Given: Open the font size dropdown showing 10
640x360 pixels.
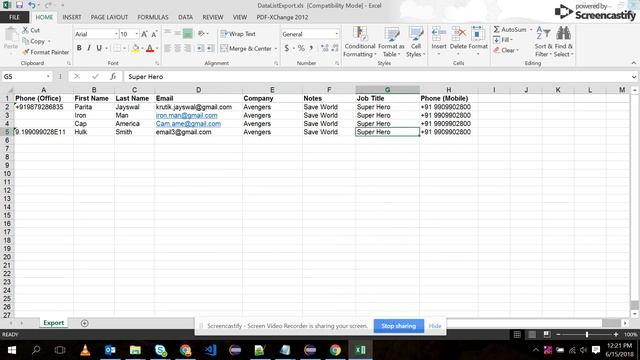Looking at the screenshot, I should 136,34.
